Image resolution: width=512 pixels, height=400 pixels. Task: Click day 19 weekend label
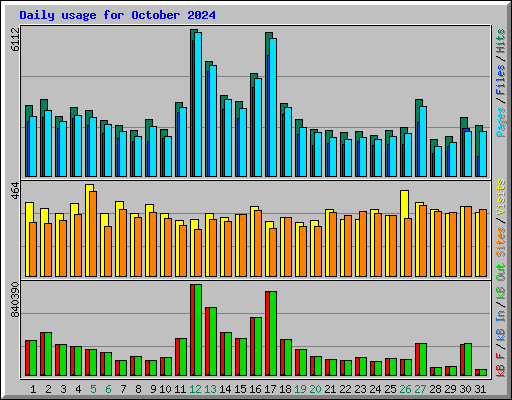tap(300, 389)
